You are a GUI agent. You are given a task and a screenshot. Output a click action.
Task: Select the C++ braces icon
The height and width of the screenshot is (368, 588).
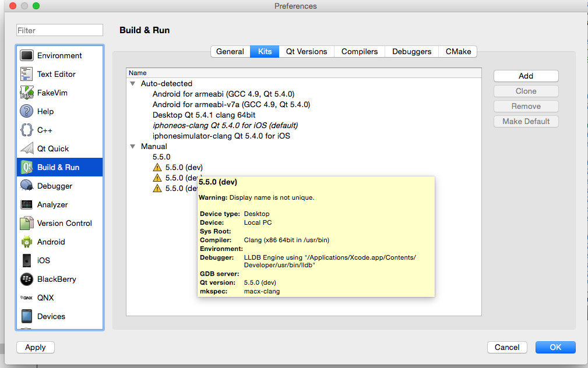27,130
